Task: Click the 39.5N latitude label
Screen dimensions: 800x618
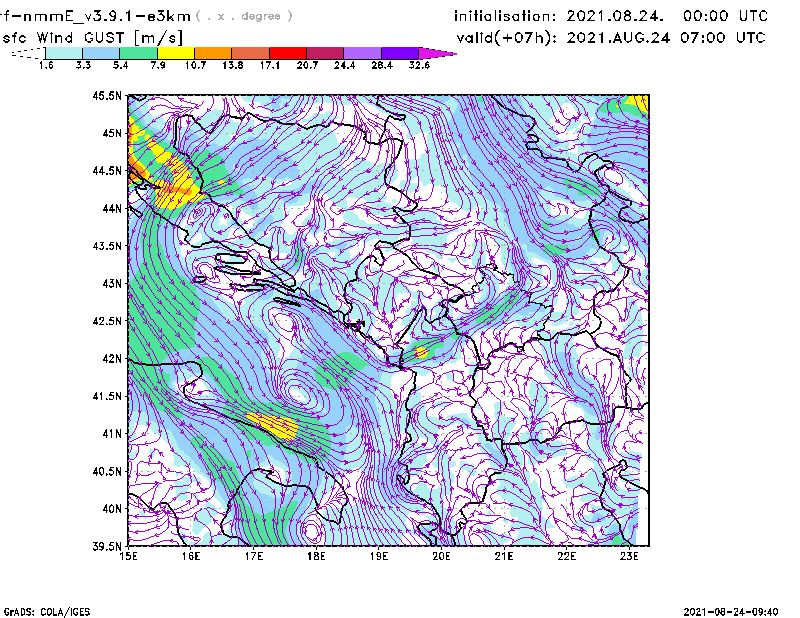Action: click(107, 546)
